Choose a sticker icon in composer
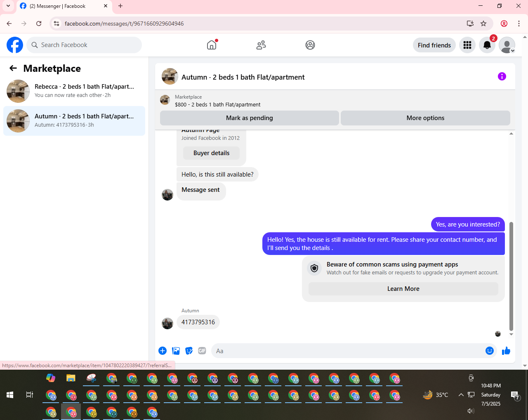The height and width of the screenshot is (420, 528). click(189, 351)
